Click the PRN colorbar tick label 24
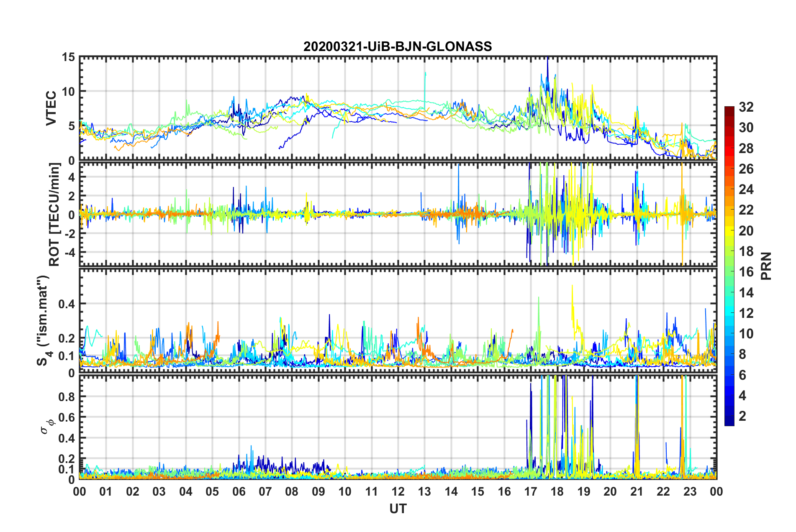Image resolution: width=796 pixels, height=532 pixels. pos(746,189)
